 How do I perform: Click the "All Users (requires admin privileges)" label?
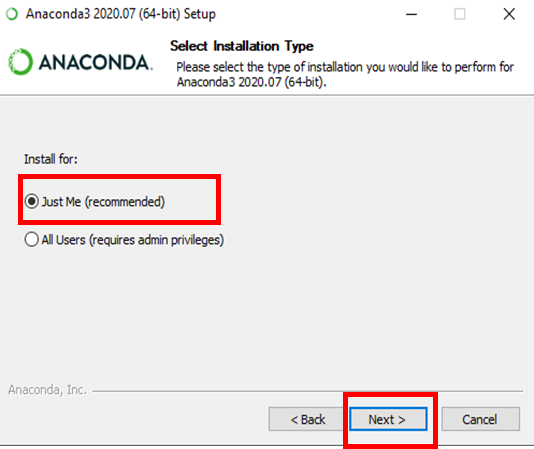(133, 240)
